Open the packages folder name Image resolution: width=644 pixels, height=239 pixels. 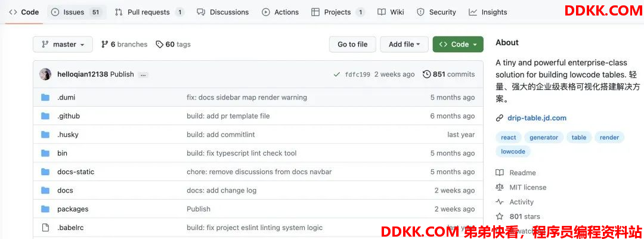click(x=73, y=209)
